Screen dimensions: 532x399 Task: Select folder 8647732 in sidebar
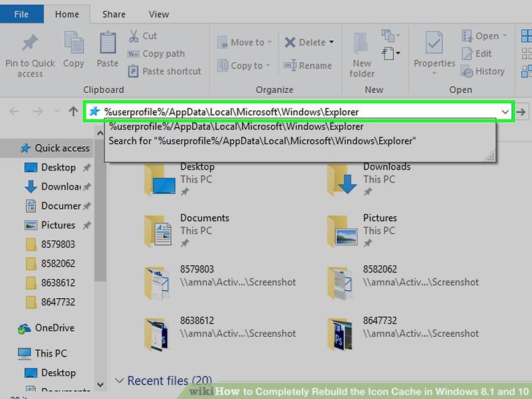point(50,302)
